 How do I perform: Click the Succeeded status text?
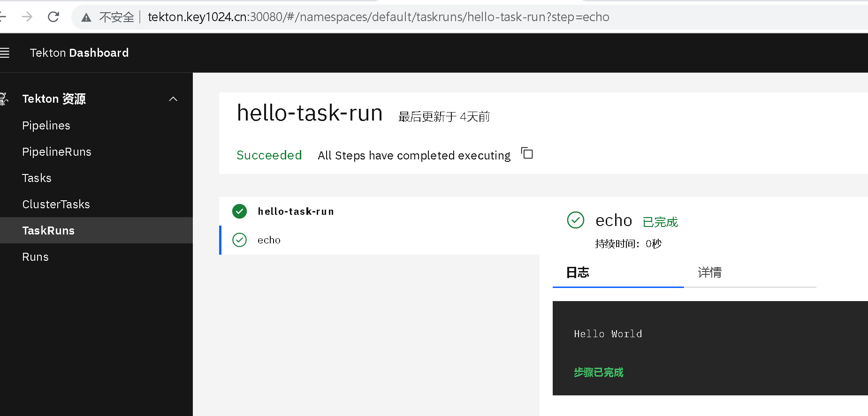(x=269, y=155)
